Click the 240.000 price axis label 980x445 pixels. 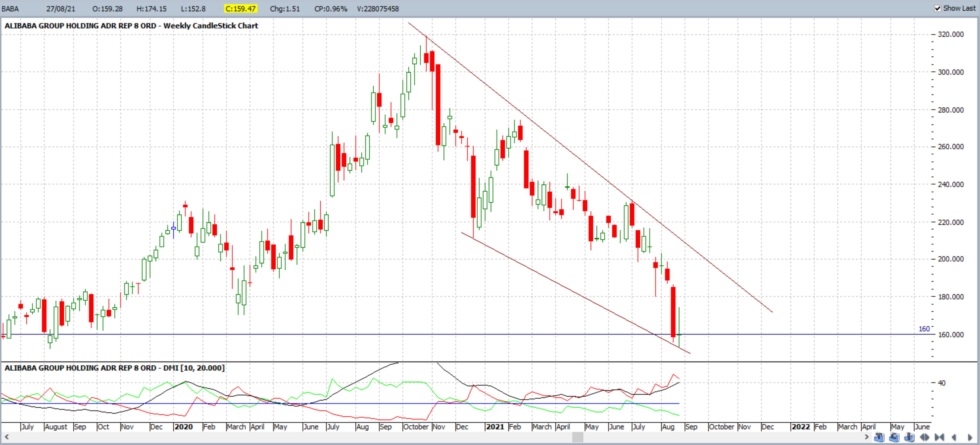pos(951,184)
